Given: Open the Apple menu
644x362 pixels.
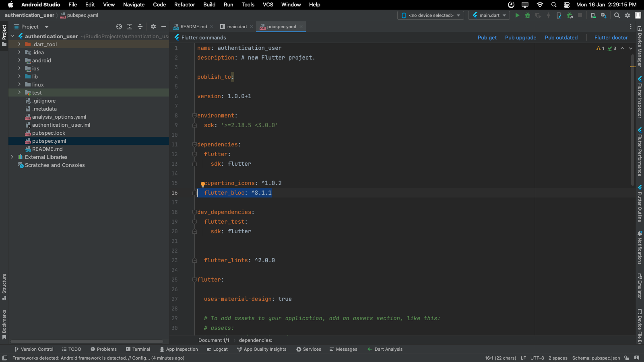Looking at the screenshot, I should click(10, 4).
